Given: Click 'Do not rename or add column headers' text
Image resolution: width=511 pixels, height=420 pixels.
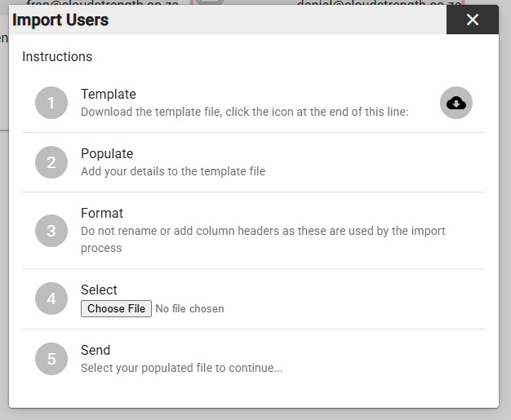Looking at the screenshot, I should coord(263,239).
